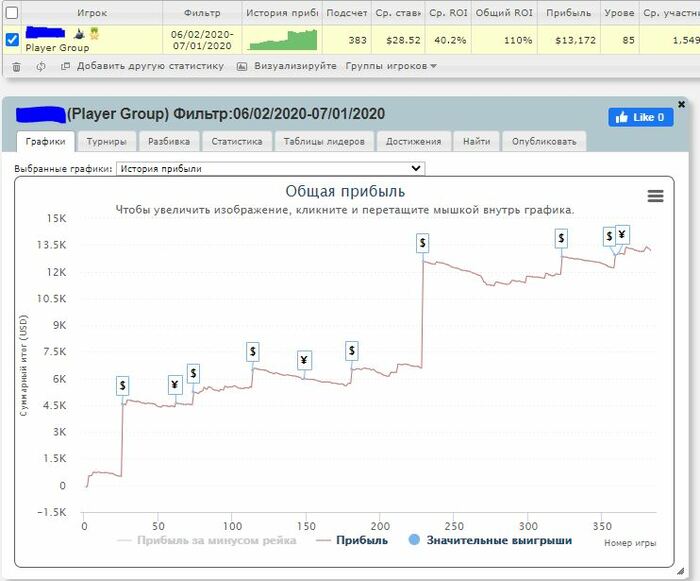
Task: Sort by 'Ср. ROI' column header
Action: click(x=448, y=13)
